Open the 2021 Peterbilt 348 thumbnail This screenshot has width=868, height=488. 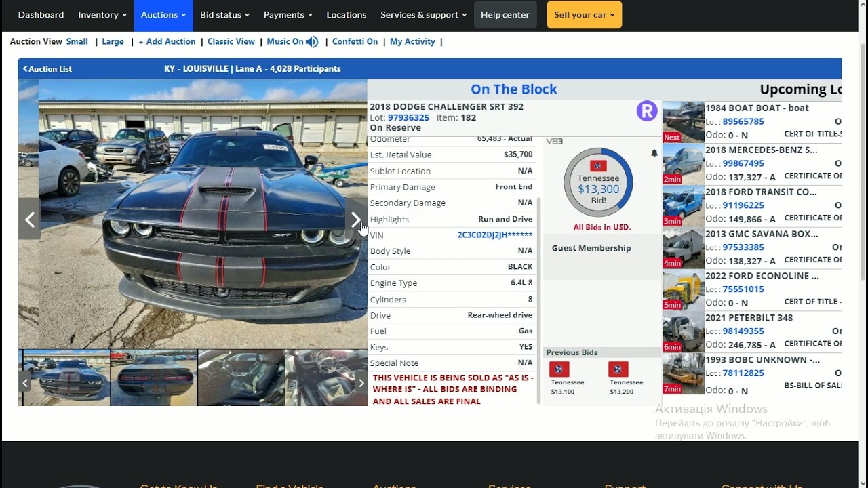click(683, 332)
